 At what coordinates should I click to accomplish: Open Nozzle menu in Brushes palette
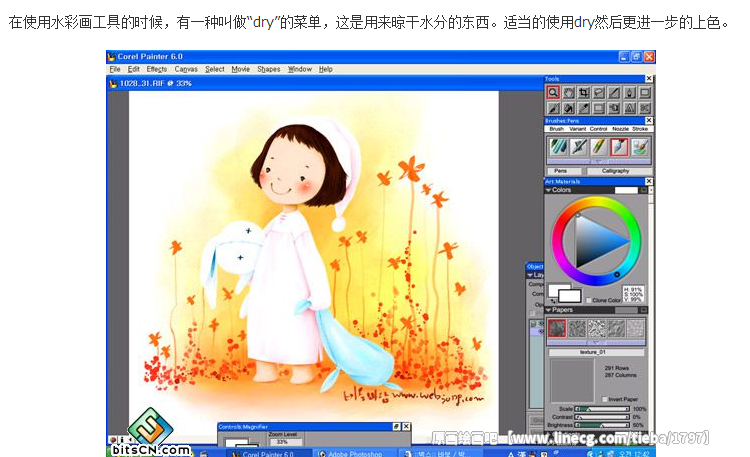tap(620, 129)
